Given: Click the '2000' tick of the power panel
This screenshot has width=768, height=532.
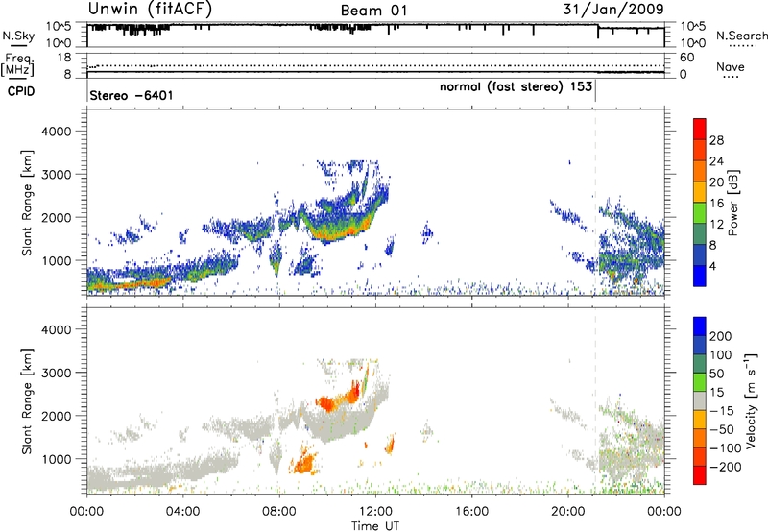Looking at the screenshot, I should 56,217.
